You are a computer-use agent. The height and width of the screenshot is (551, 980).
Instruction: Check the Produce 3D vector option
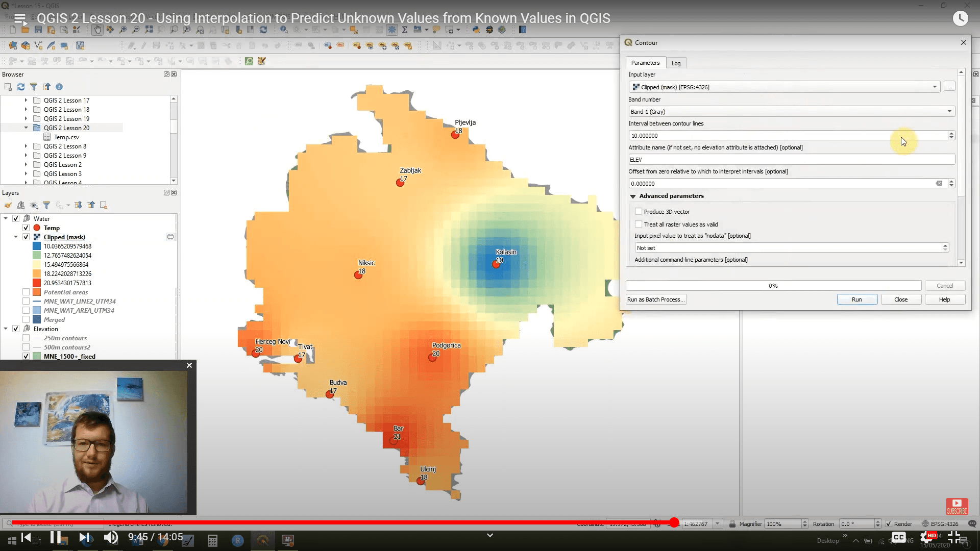click(639, 211)
